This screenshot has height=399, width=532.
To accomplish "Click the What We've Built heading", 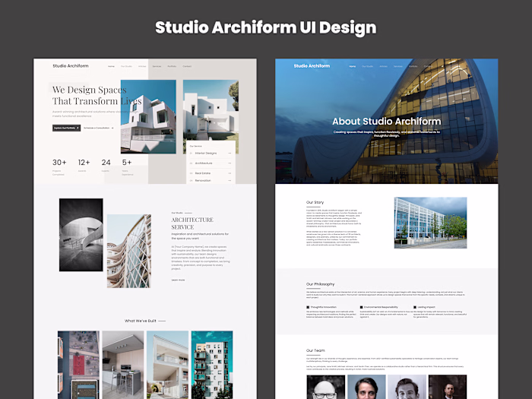I will coord(140,321).
